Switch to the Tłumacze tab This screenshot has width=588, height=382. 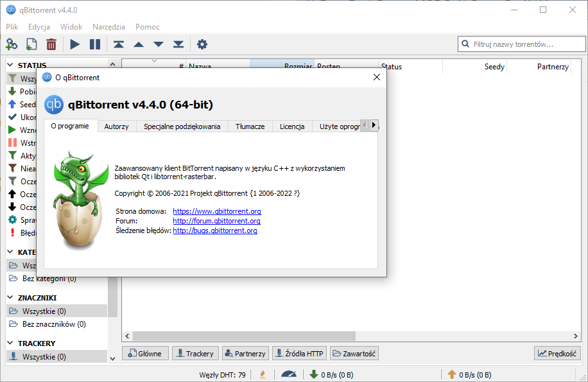click(x=250, y=126)
